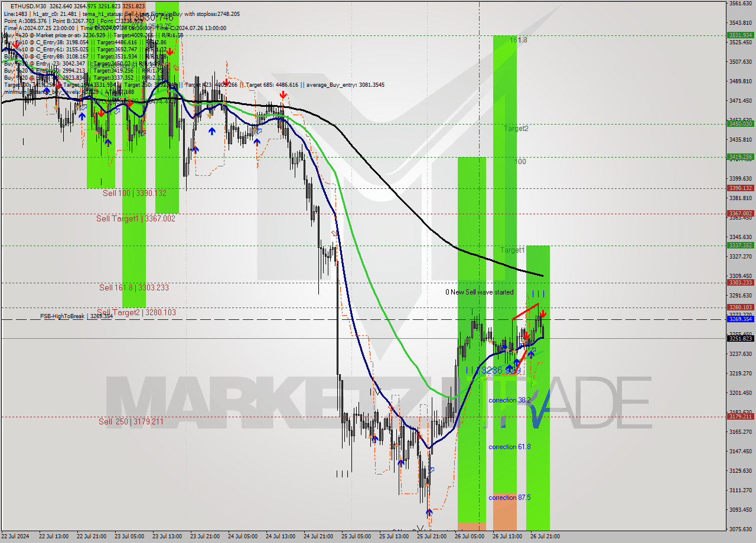Viewport: 756px width, 543px height.
Task: Click the current price 3251.823 axis tag
Action: click(740, 338)
